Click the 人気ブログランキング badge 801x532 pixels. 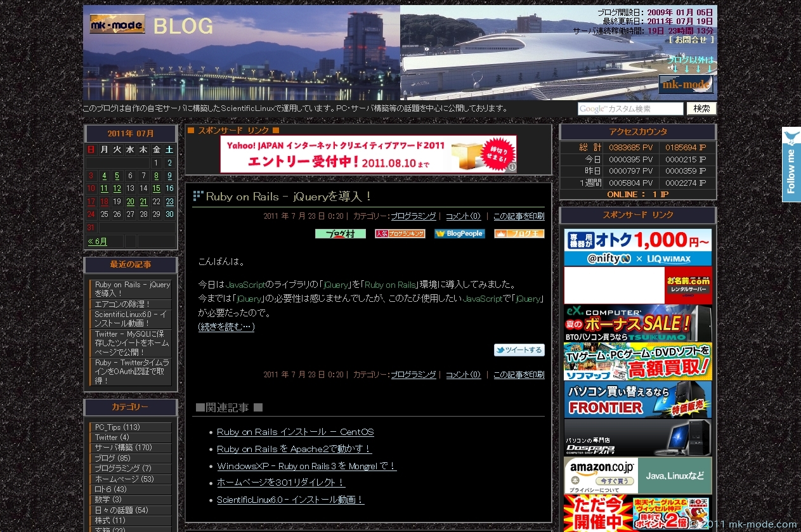click(400, 234)
